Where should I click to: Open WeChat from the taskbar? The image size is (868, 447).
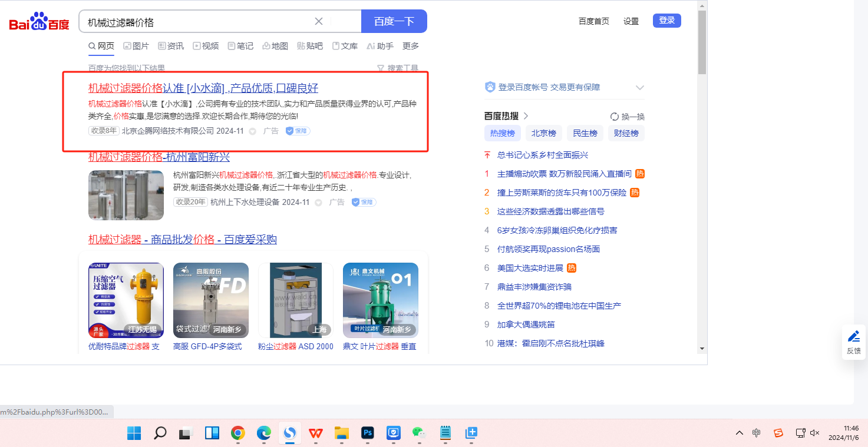click(419, 433)
